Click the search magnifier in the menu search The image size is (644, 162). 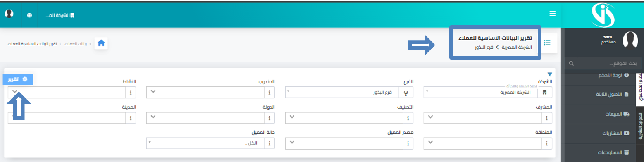pos(571,64)
